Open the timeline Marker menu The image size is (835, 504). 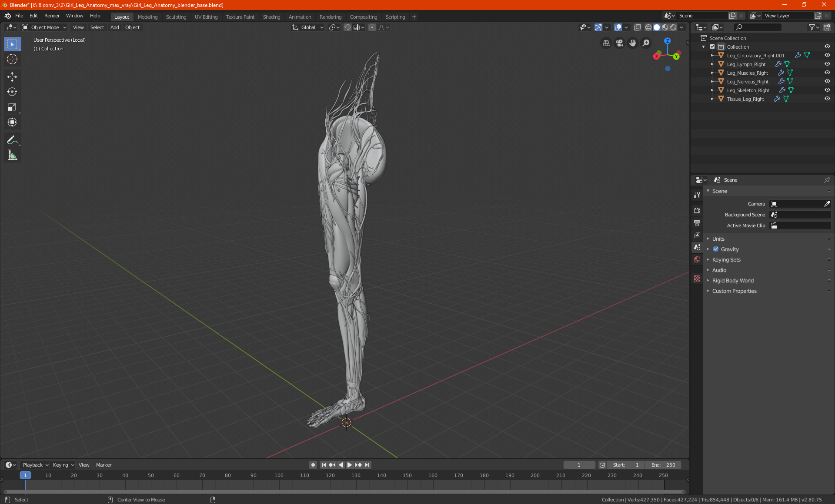[x=104, y=465]
